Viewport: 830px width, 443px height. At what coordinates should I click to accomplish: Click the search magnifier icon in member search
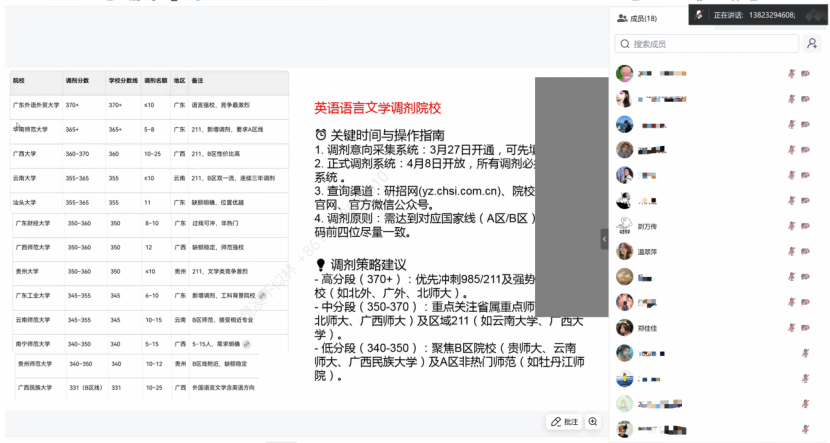[624, 44]
